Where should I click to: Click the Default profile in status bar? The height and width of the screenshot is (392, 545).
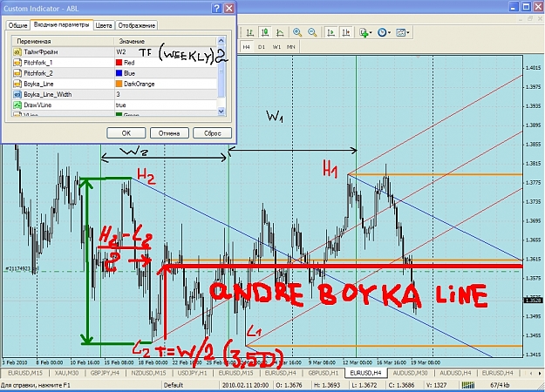click(x=174, y=385)
